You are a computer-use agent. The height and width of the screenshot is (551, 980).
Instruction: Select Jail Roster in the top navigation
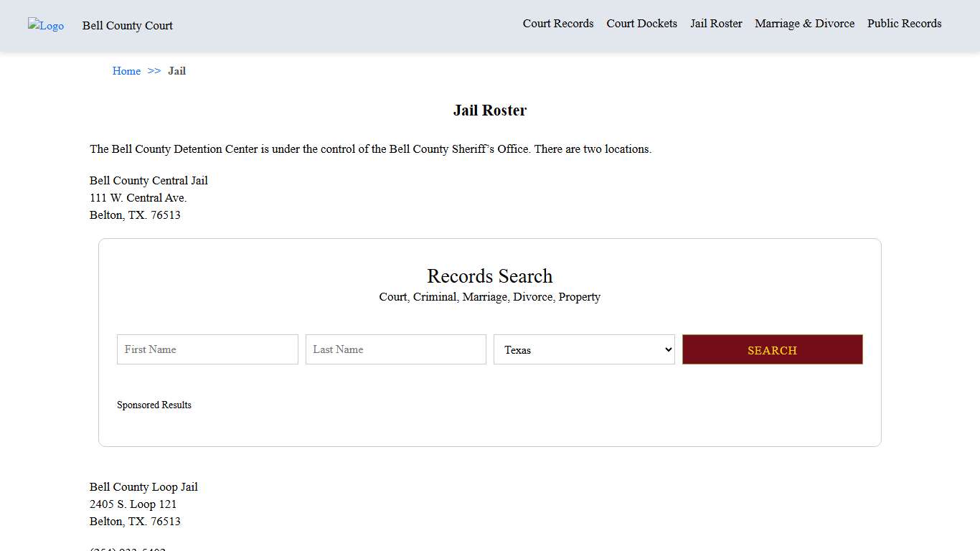[x=716, y=24]
